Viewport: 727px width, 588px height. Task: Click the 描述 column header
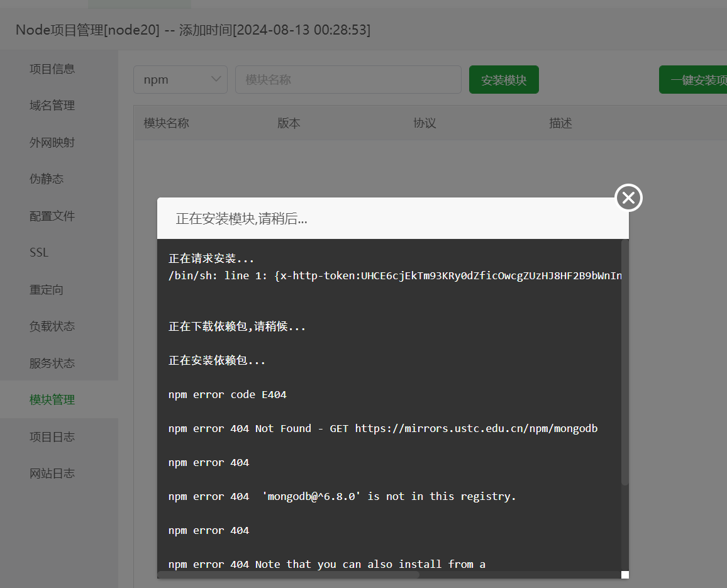coord(560,123)
